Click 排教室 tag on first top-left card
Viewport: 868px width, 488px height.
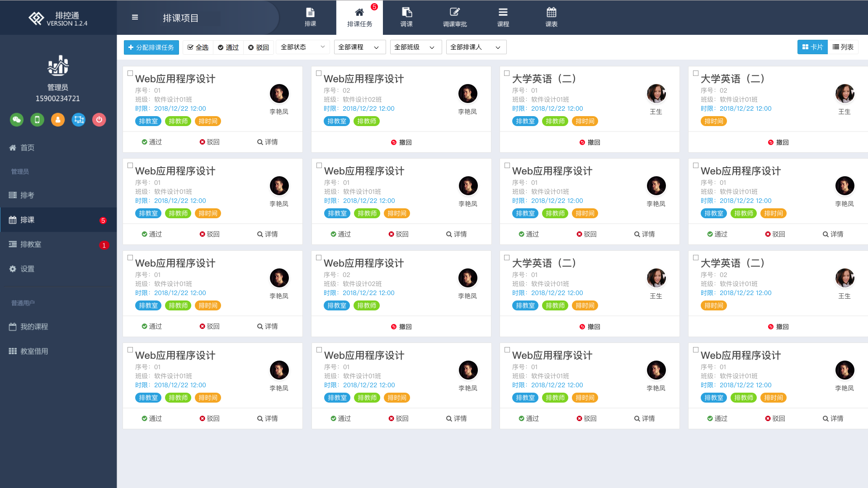148,121
